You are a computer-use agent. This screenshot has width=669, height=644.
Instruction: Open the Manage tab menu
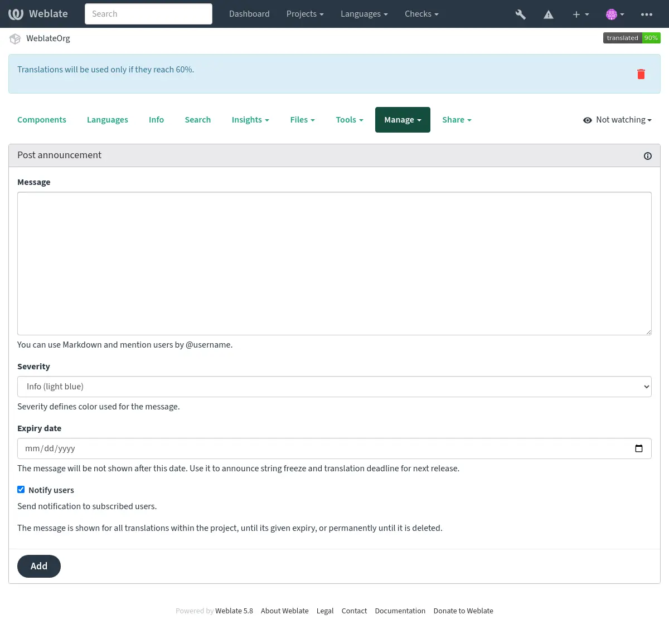coord(403,120)
